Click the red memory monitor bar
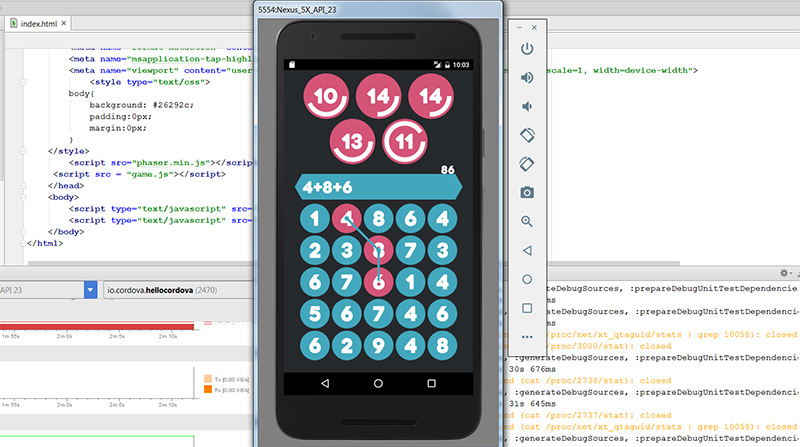The height and width of the screenshot is (447, 800). [97, 327]
